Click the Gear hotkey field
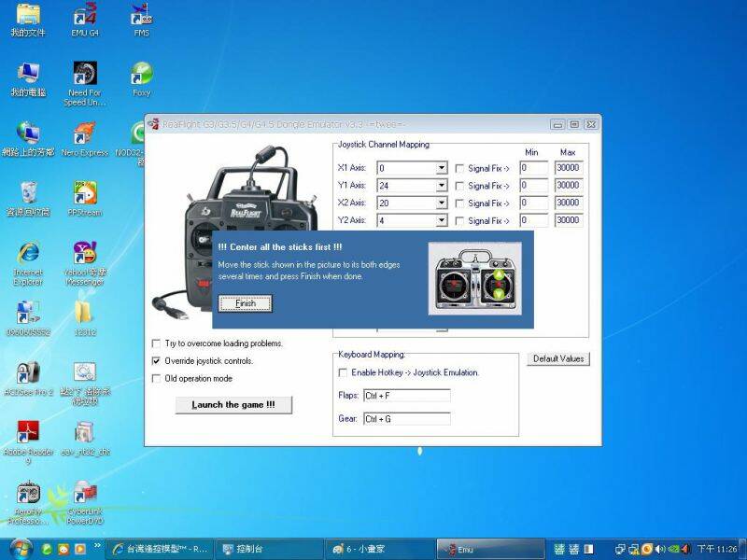 click(x=407, y=419)
